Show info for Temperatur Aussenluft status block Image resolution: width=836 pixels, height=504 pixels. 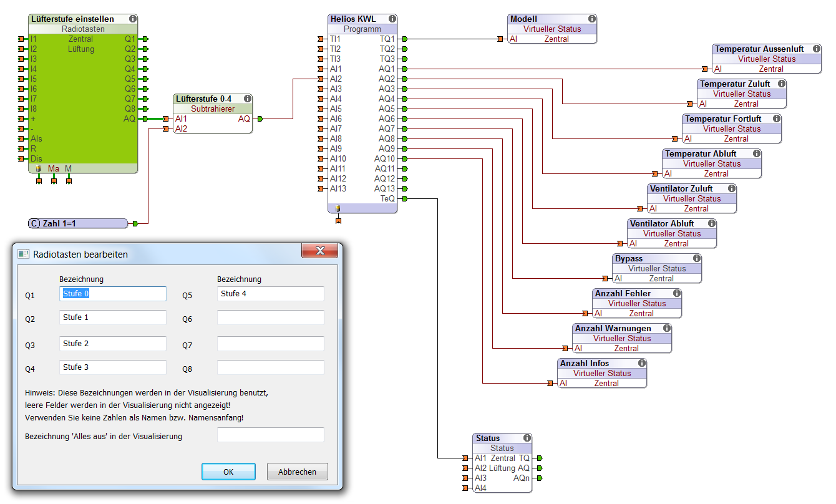point(816,49)
